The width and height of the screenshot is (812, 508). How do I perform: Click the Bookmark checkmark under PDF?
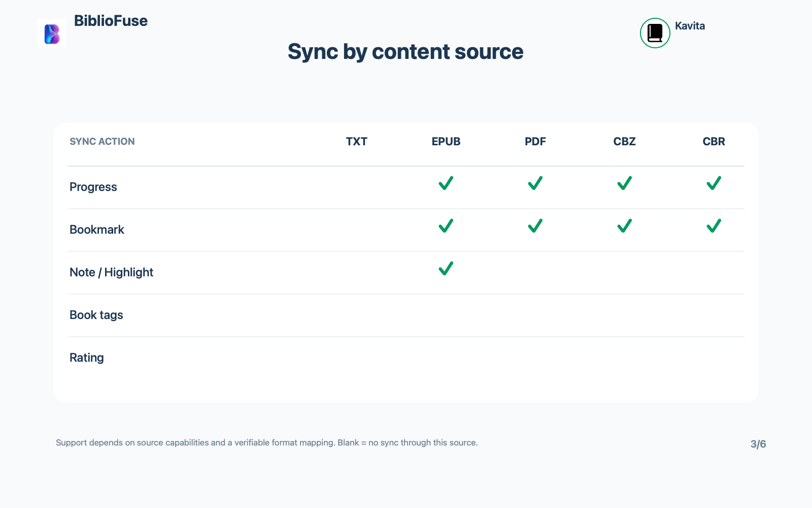[x=535, y=226]
